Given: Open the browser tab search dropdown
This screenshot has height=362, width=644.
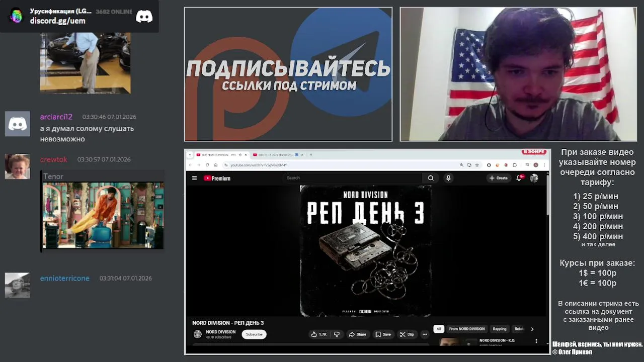Looking at the screenshot, I should (x=190, y=155).
